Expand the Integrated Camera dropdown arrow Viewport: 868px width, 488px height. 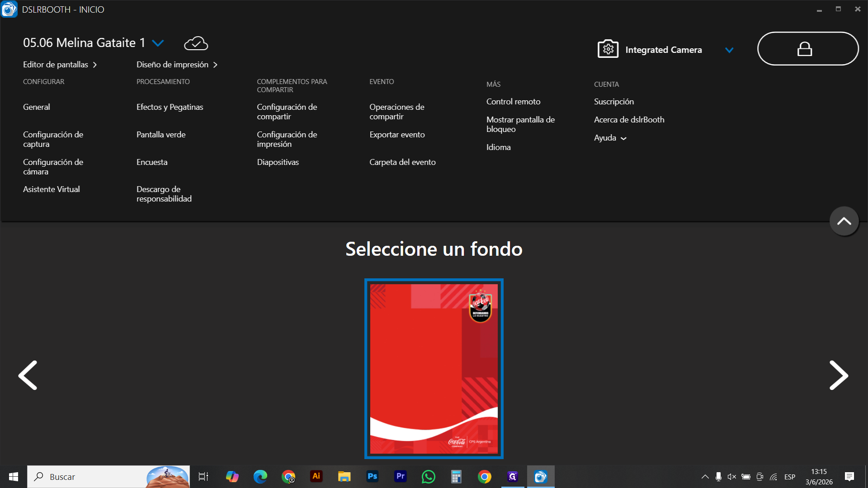729,50
